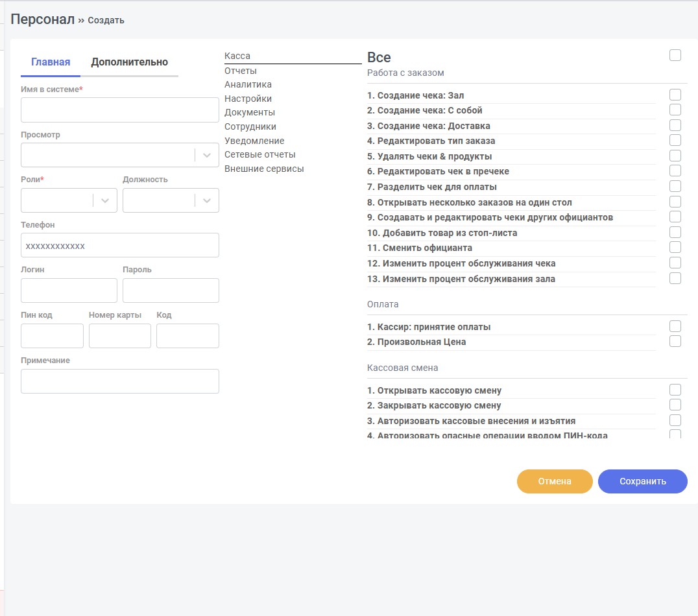
Task: Focus the 'Пин код' field
Action: click(52, 336)
